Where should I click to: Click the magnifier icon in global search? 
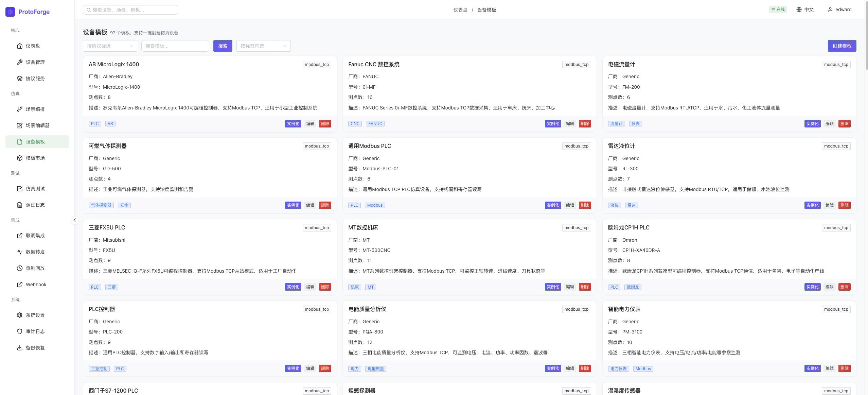pyautogui.click(x=89, y=10)
